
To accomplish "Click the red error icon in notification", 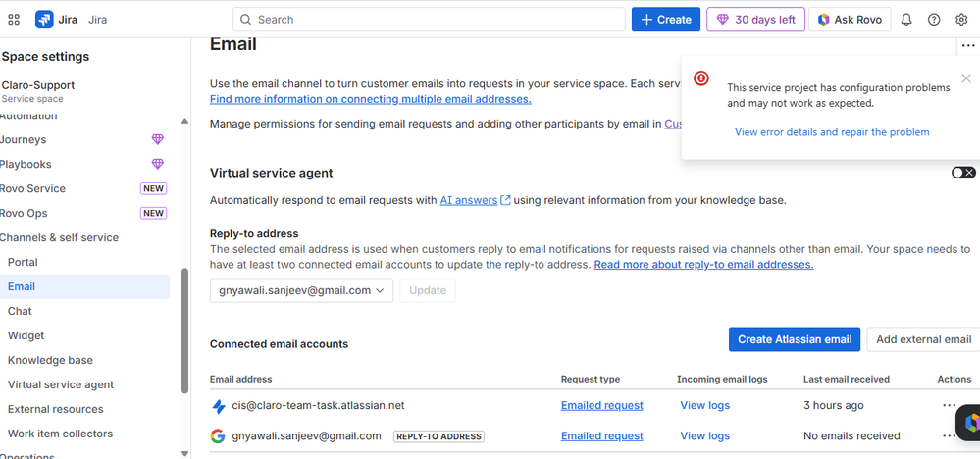I will tap(701, 78).
